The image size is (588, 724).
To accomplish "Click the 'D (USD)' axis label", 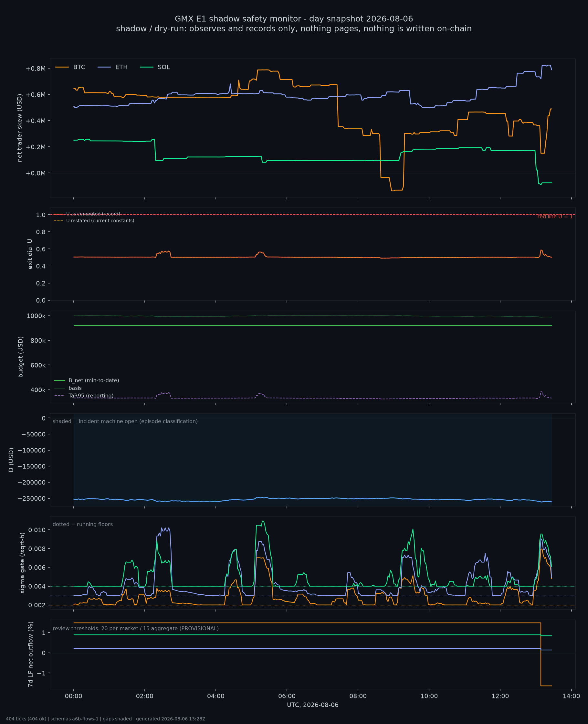I will pos(11,460).
